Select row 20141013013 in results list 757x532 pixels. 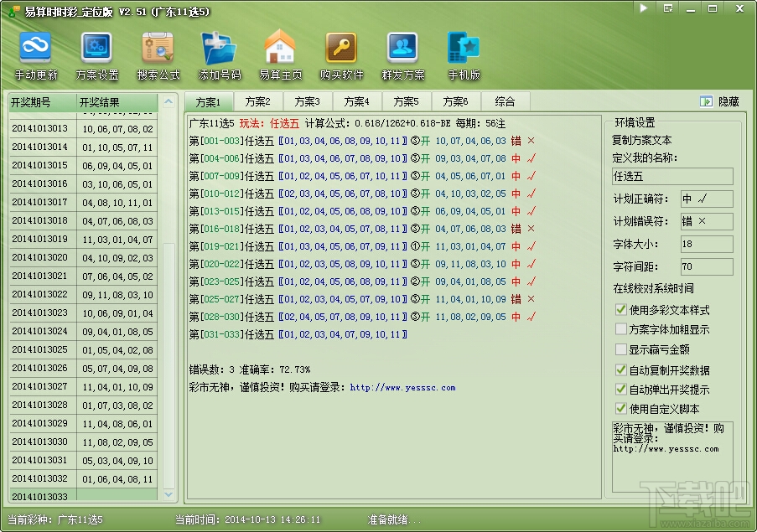tap(84, 129)
